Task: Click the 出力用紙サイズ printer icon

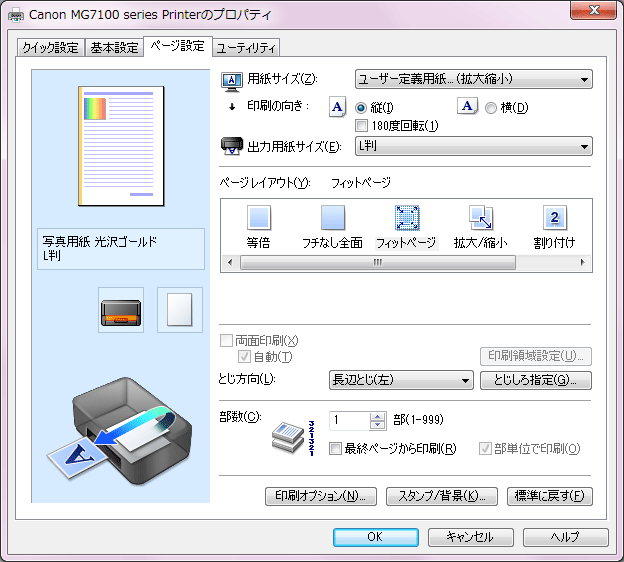Action: point(232,146)
